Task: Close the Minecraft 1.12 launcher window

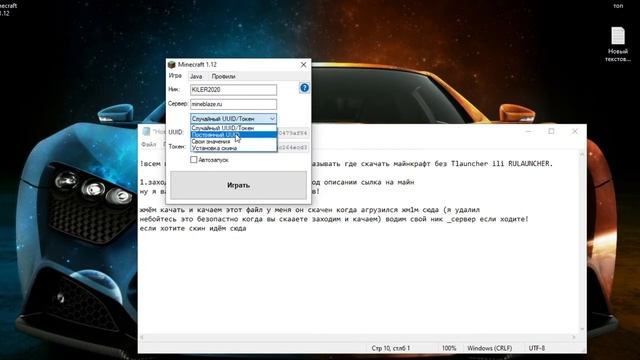Action: pos(303,64)
